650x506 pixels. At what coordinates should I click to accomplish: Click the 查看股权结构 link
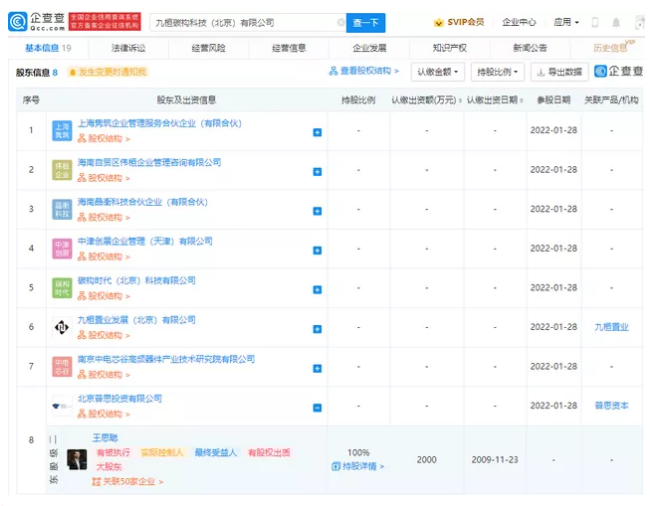[x=364, y=71]
